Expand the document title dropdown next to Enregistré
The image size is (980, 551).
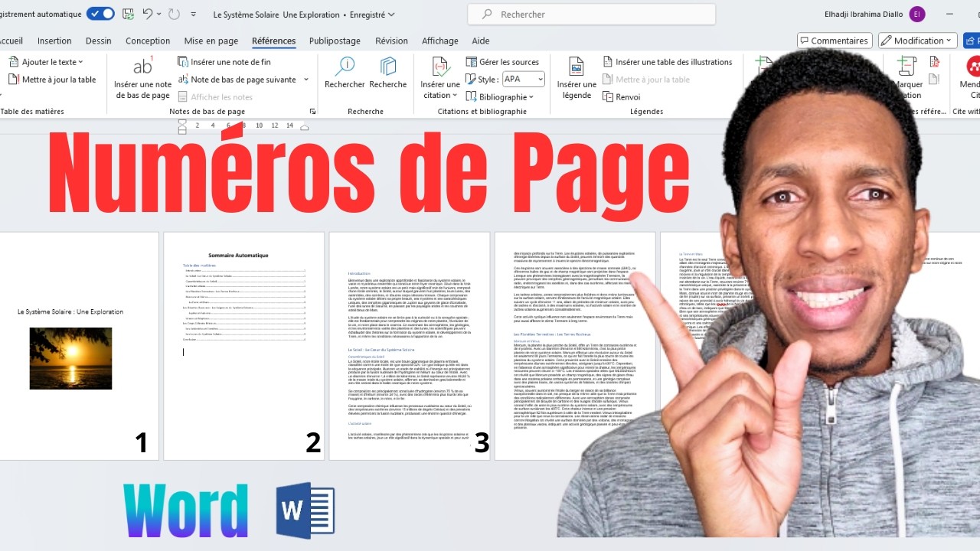(x=392, y=15)
